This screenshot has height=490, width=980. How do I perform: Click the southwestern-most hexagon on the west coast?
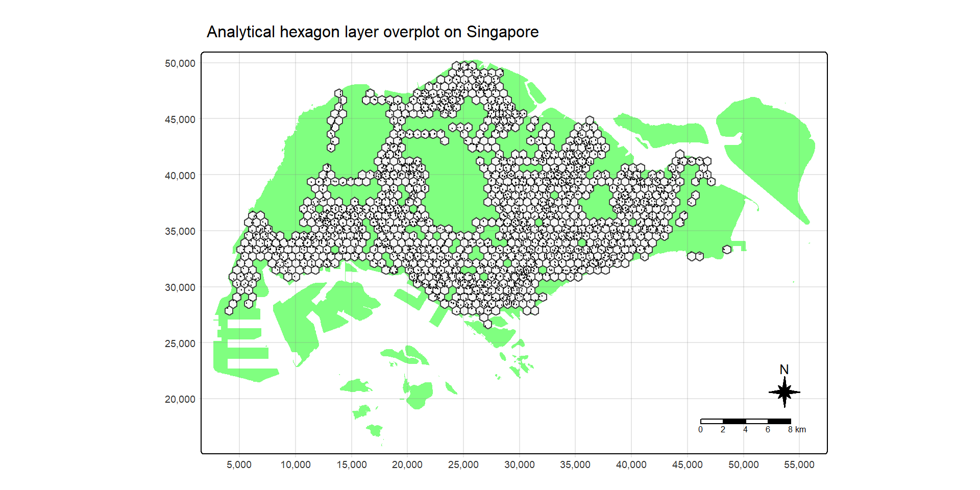pyautogui.click(x=229, y=311)
